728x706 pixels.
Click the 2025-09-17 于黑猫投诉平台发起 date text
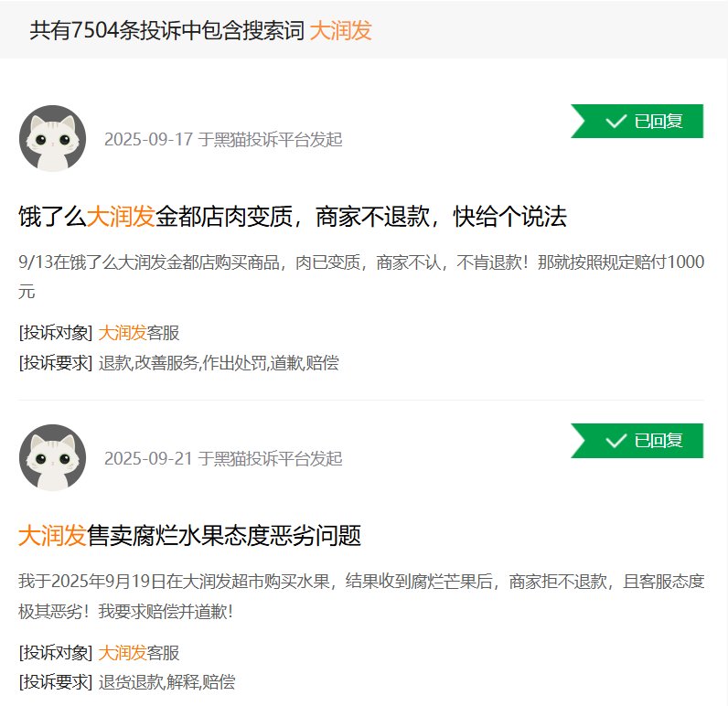[x=223, y=139]
